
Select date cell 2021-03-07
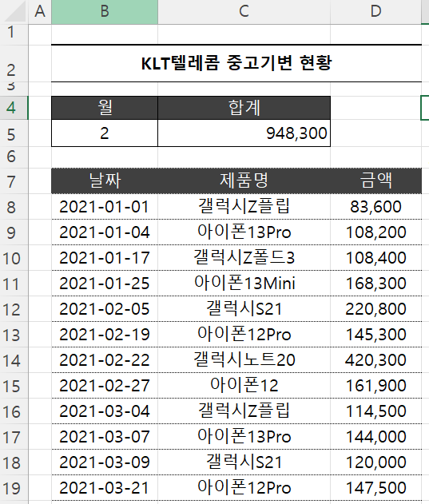coord(105,436)
